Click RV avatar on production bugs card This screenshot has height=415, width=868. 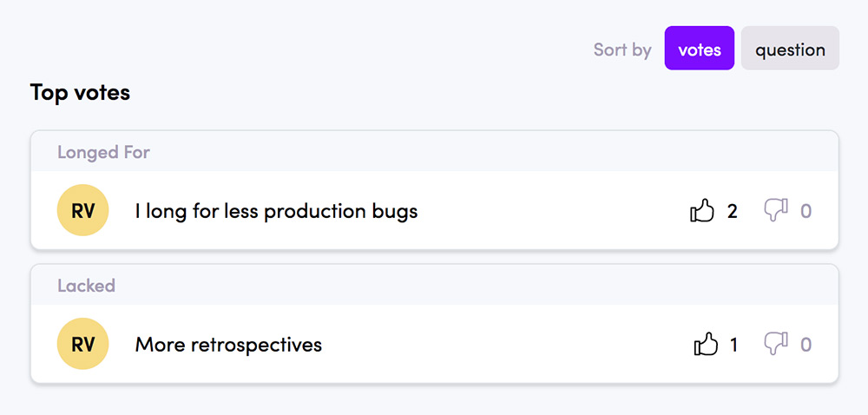coord(83,210)
